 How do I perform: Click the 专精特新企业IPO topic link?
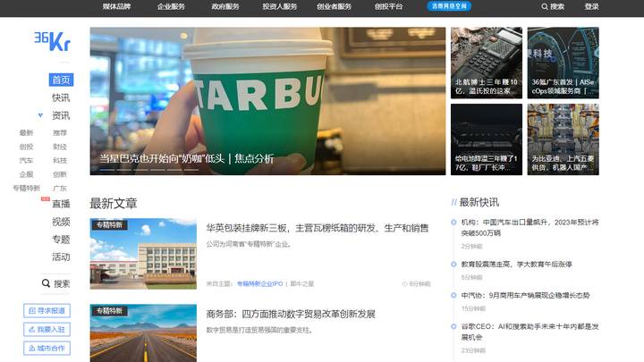point(260,283)
